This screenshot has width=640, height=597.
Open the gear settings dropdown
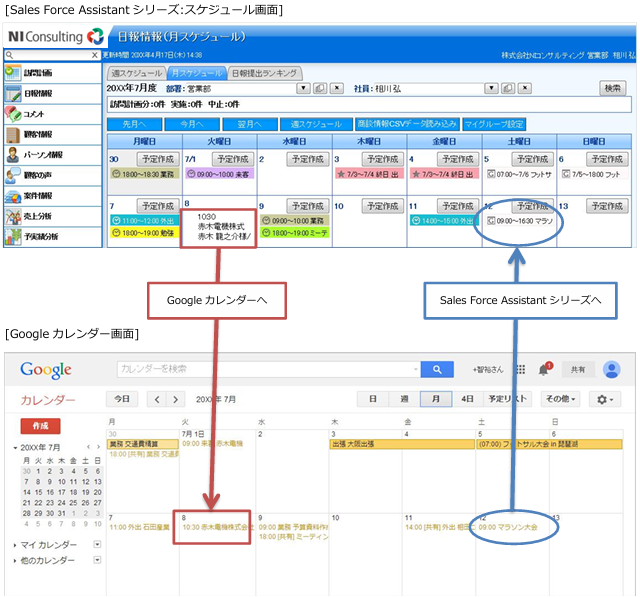605,399
